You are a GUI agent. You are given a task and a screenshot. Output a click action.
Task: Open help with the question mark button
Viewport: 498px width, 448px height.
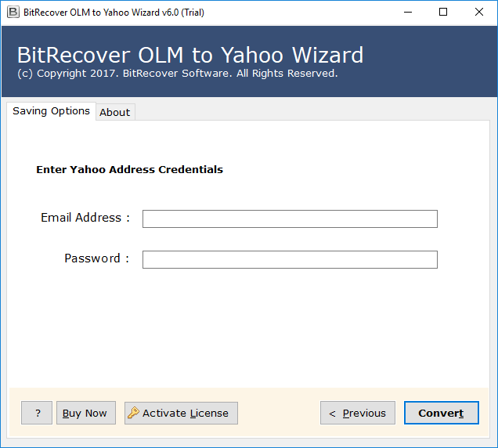pos(37,413)
